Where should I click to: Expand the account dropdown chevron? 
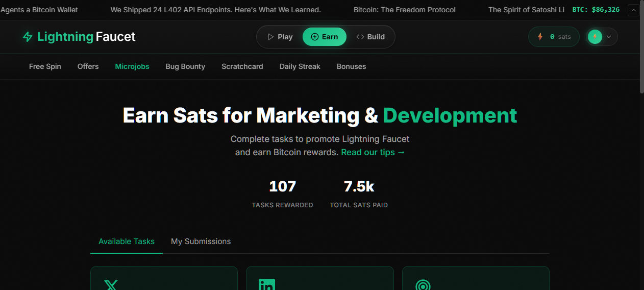pyautogui.click(x=609, y=37)
